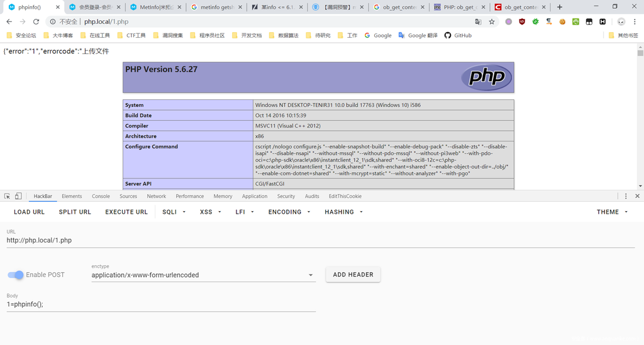Click the page's vertical scrollbar

click(x=640, y=113)
